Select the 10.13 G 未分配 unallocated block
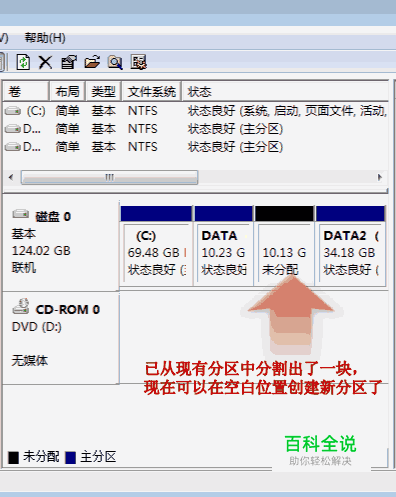Viewport: 396px width, 497px height. point(284,246)
